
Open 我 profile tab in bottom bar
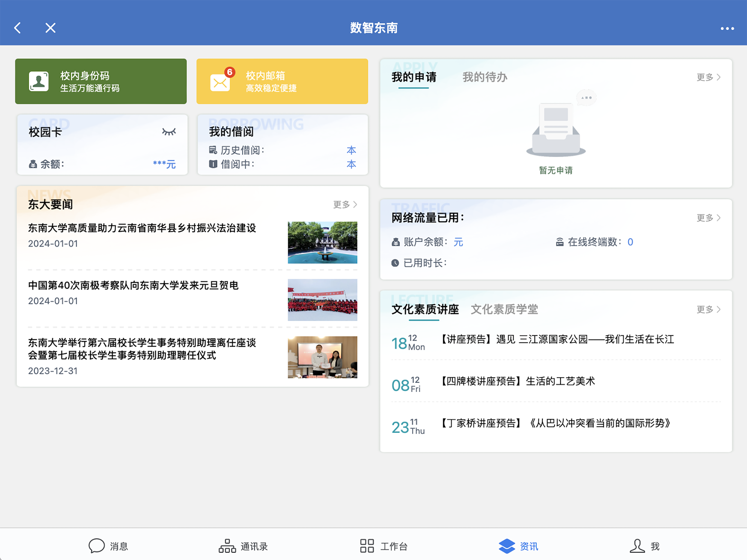[644, 546]
